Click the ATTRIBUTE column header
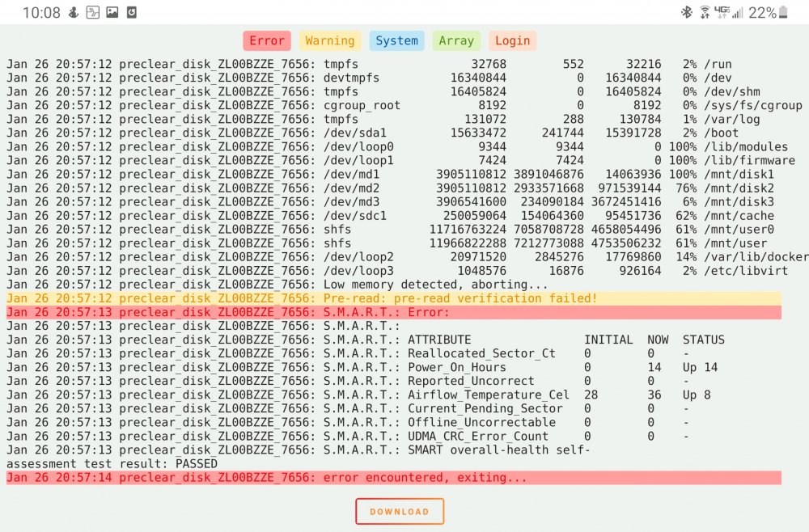This screenshot has width=809, height=532. 439,340
